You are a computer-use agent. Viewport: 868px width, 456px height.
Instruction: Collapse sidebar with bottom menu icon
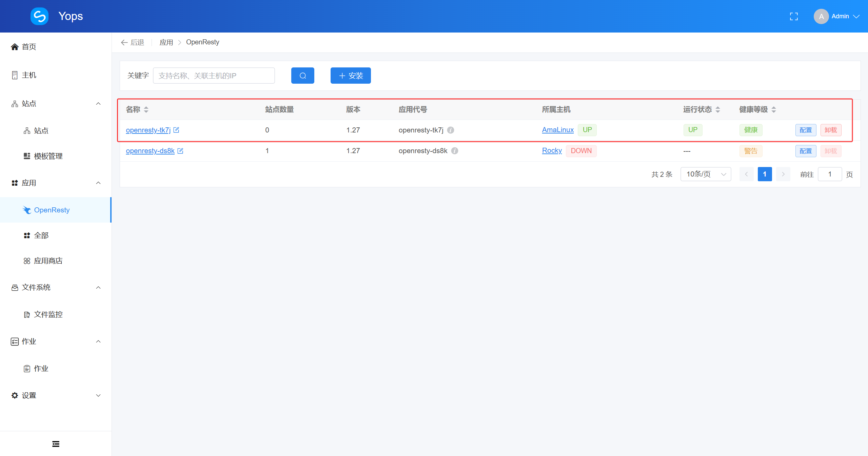click(56, 444)
